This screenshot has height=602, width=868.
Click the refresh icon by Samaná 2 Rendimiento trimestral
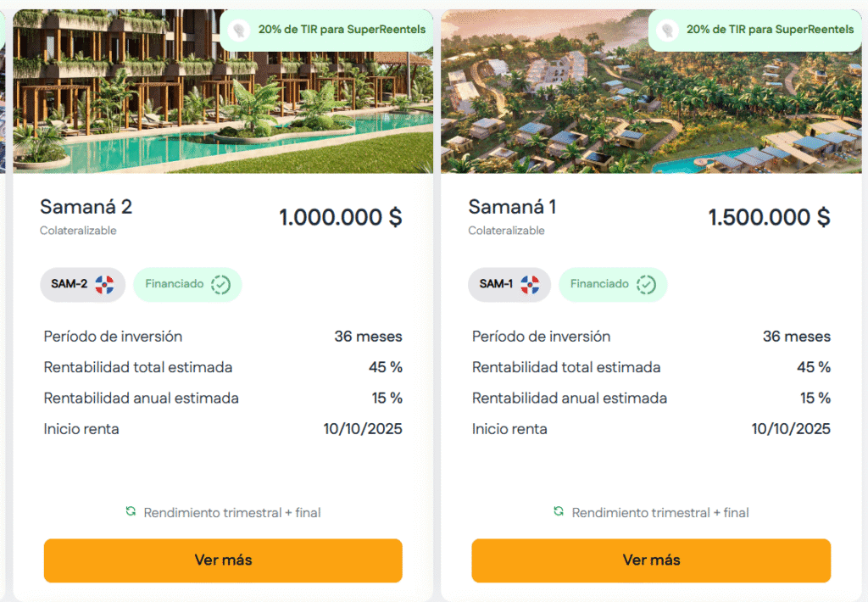coord(131,511)
